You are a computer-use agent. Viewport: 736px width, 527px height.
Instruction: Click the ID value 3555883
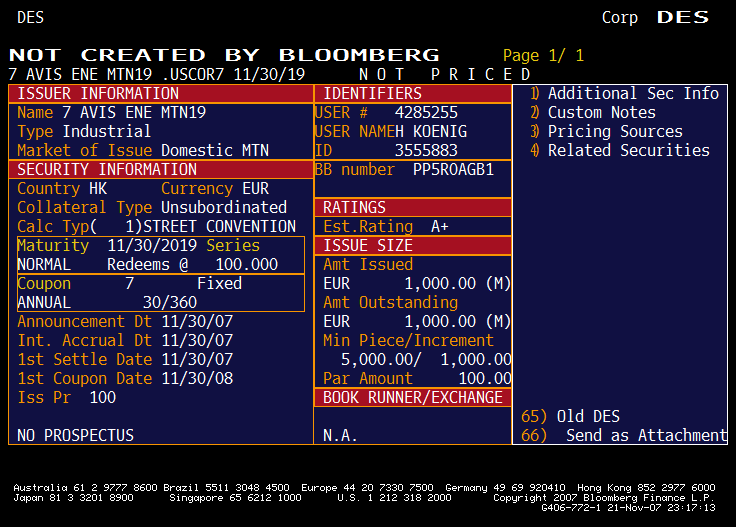click(x=426, y=151)
